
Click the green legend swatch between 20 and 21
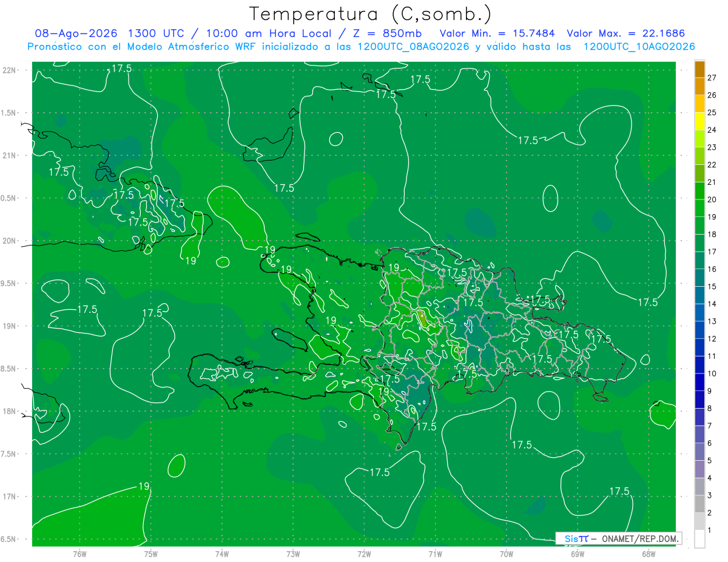[x=699, y=191]
